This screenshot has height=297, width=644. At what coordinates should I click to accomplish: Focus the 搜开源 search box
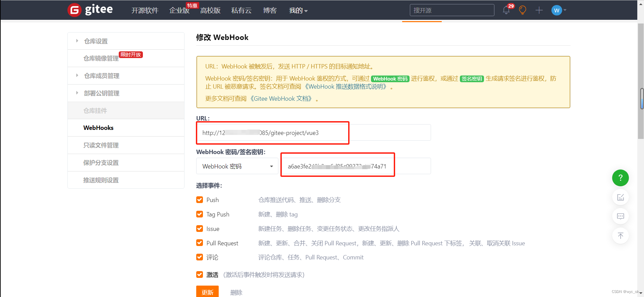[x=452, y=10]
